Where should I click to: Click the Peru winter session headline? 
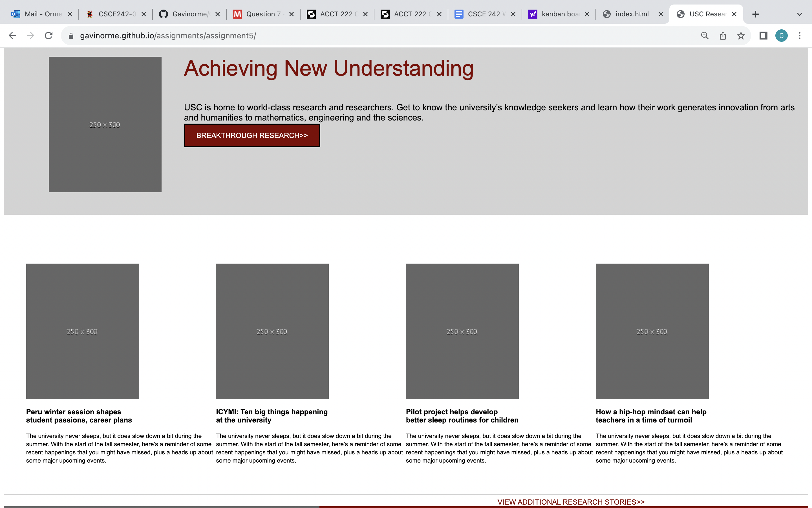(x=79, y=416)
